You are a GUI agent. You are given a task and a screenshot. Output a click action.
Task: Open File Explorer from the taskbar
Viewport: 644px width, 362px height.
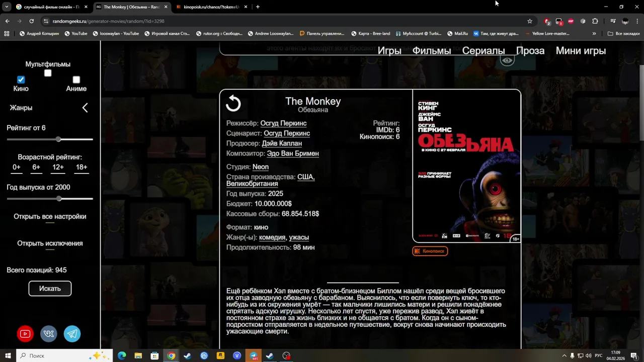coord(138,355)
